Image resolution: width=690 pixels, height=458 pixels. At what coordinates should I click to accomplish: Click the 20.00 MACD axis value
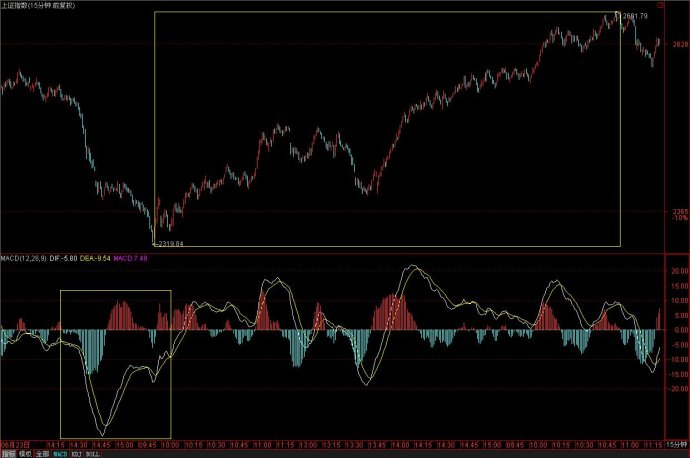[x=679, y=271]
